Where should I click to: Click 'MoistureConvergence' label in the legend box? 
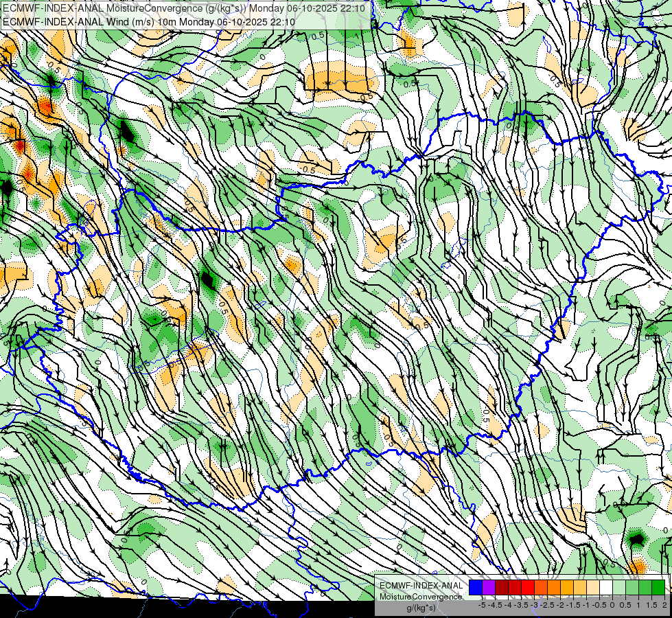tap(421, 597)
